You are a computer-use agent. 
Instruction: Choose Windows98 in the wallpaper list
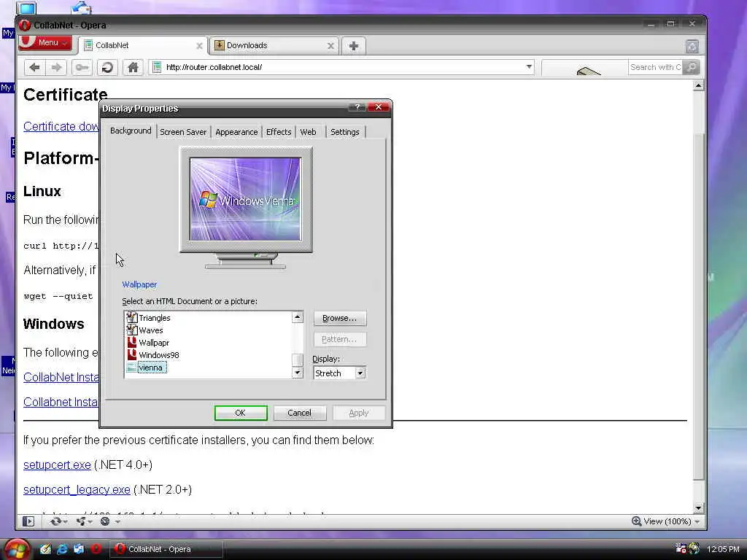point(158,355)
